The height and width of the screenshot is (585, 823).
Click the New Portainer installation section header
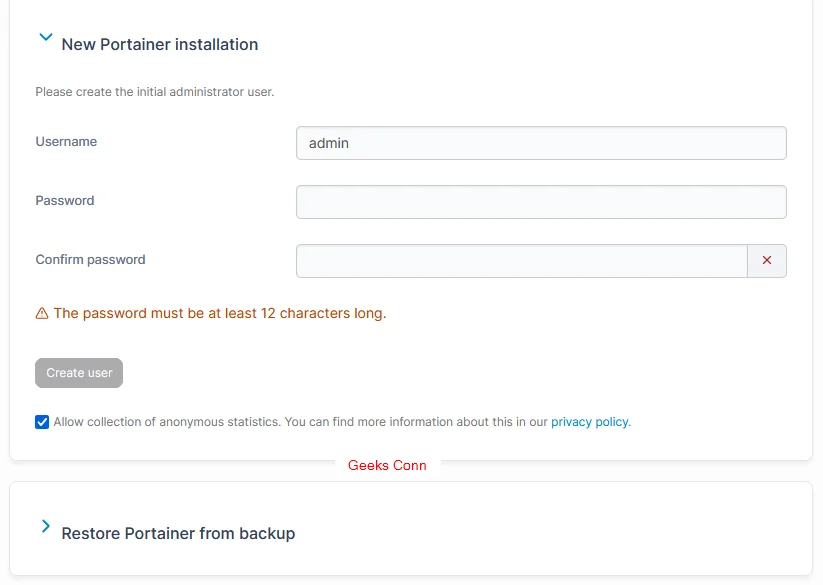coord(160,44)
